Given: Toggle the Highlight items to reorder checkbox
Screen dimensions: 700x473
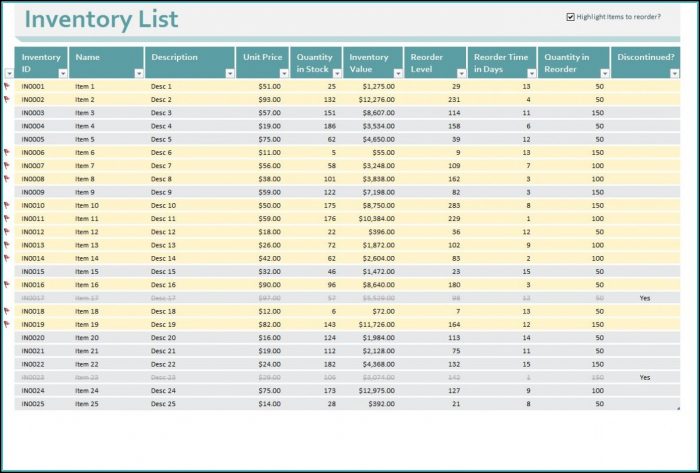Looking at the screenshot, I should pyautogui.click(x=571, y=17).
